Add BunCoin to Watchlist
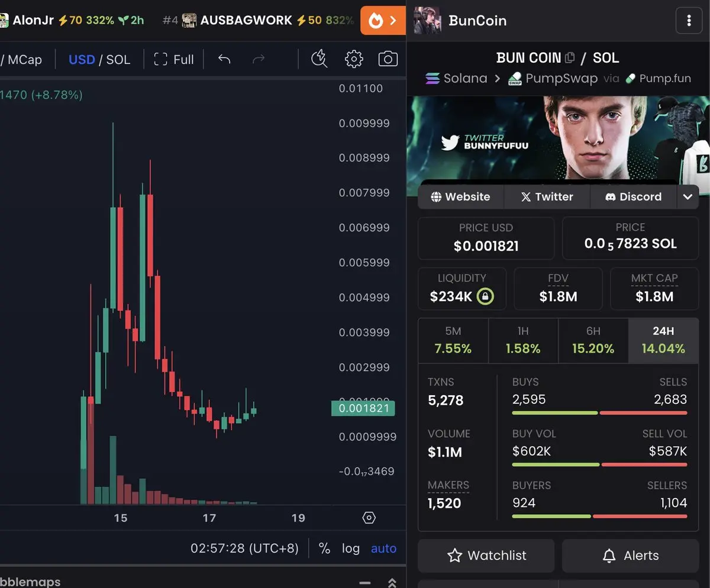Viewport: 710px width, 588px height. pyautogui.click(x=486, y=555)
